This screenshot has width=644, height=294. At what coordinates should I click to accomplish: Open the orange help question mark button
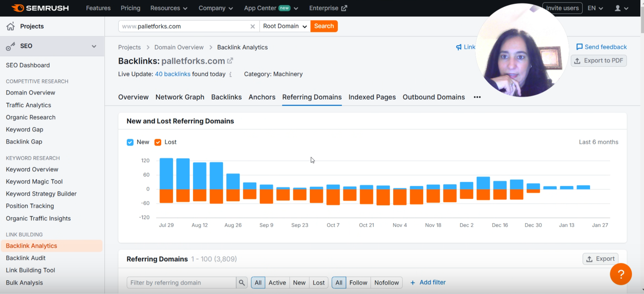coord(621,274)
